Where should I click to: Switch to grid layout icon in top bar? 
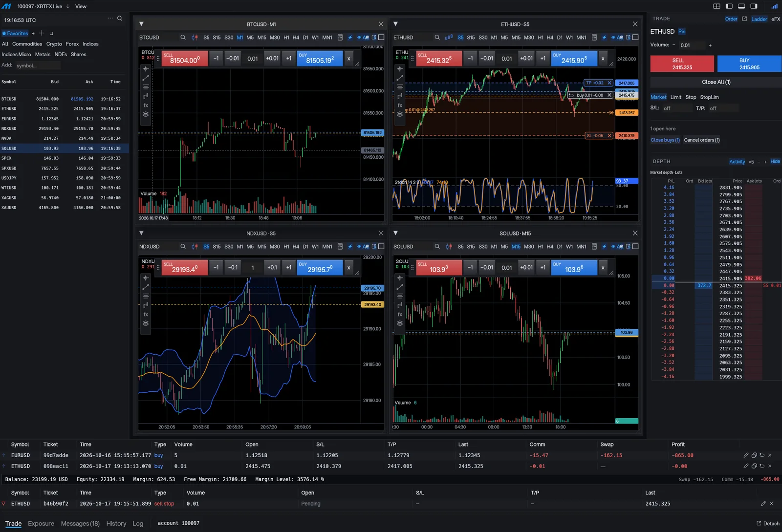pos(717,6)
